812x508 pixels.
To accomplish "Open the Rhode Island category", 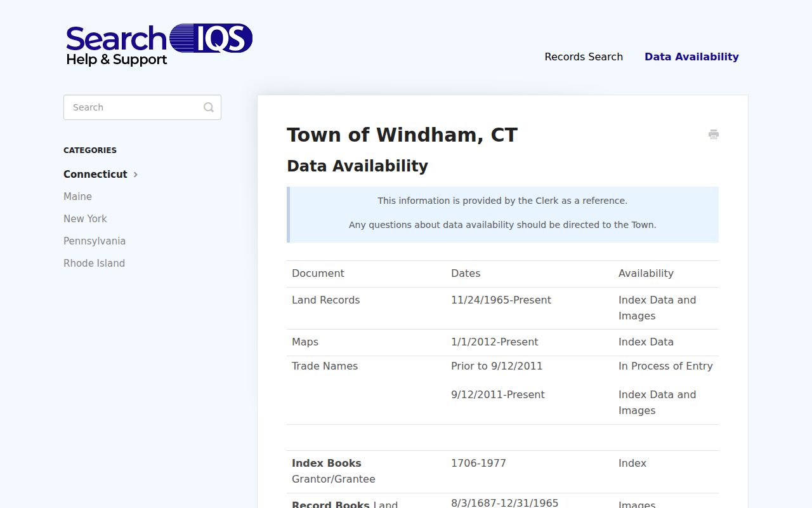I will tap(94, 263).
